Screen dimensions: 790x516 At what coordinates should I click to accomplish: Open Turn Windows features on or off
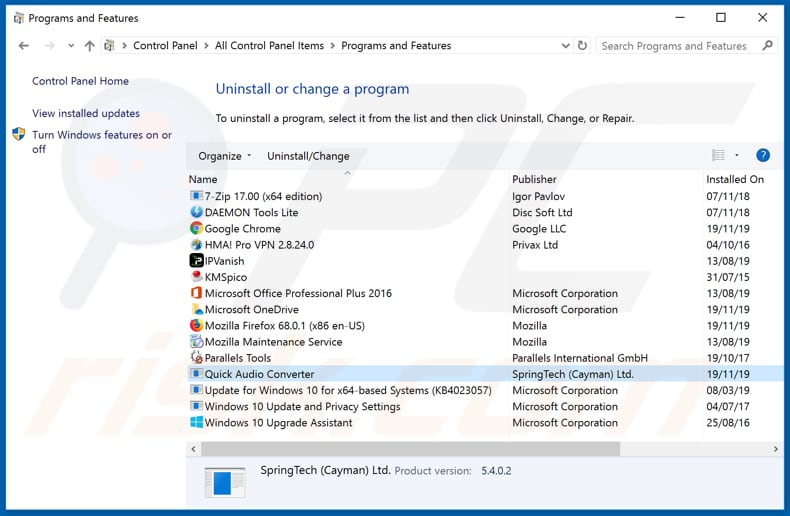pos(102,142)
